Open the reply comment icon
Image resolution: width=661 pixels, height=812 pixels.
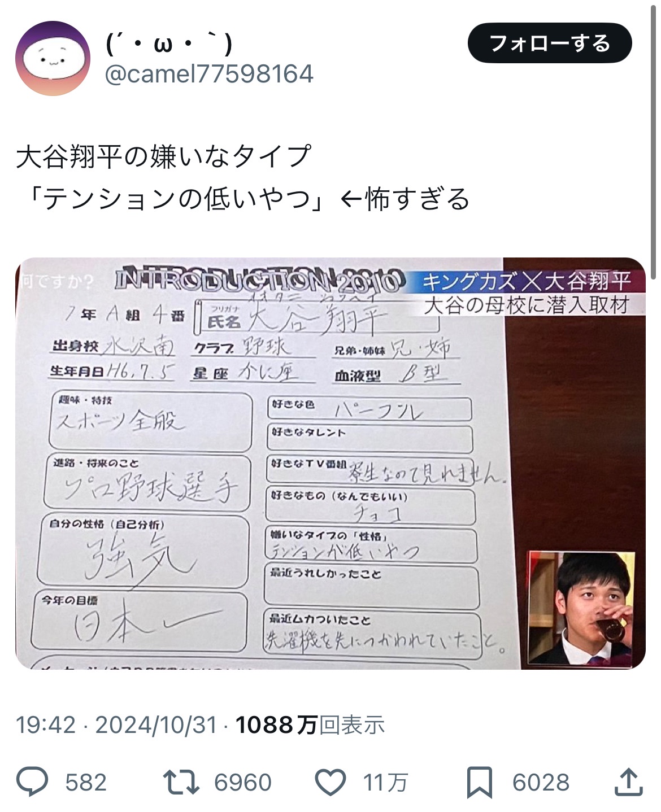point(33,782)
